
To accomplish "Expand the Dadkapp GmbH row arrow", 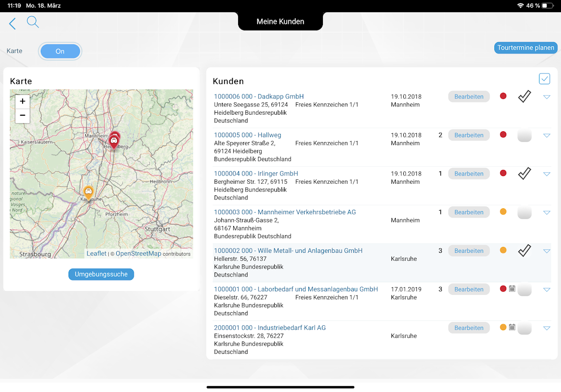I will [x=546, y=97].
